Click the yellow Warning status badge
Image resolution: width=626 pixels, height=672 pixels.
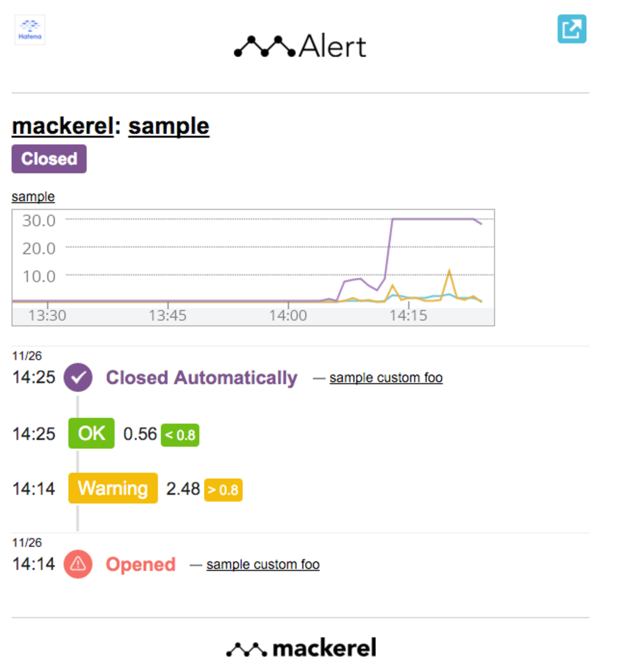coord(113,488)
